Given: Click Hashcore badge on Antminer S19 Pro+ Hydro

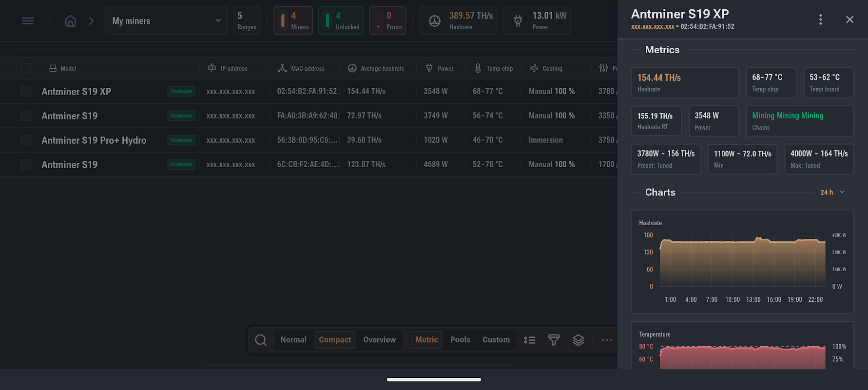Looking at the screenshot, I should tap(181, 140).
